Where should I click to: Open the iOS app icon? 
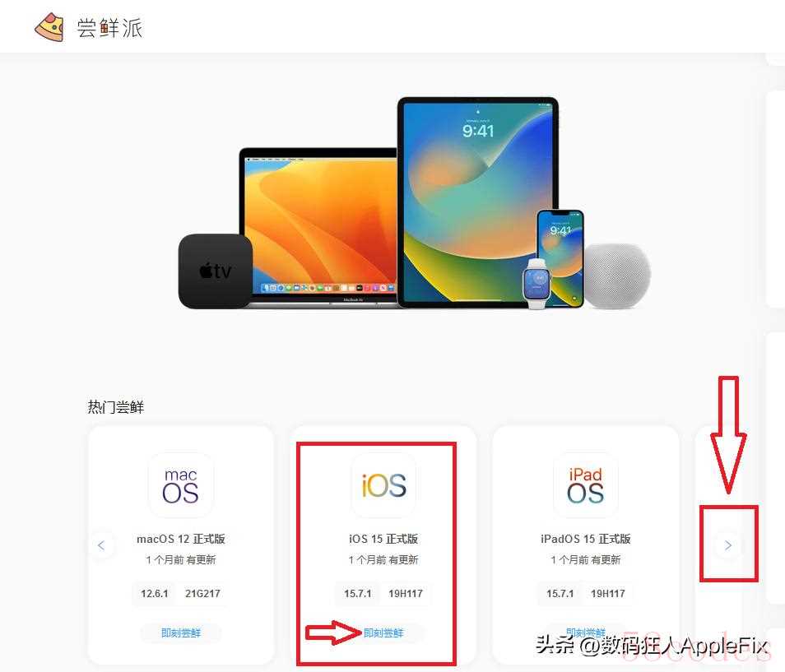point(383,484)
